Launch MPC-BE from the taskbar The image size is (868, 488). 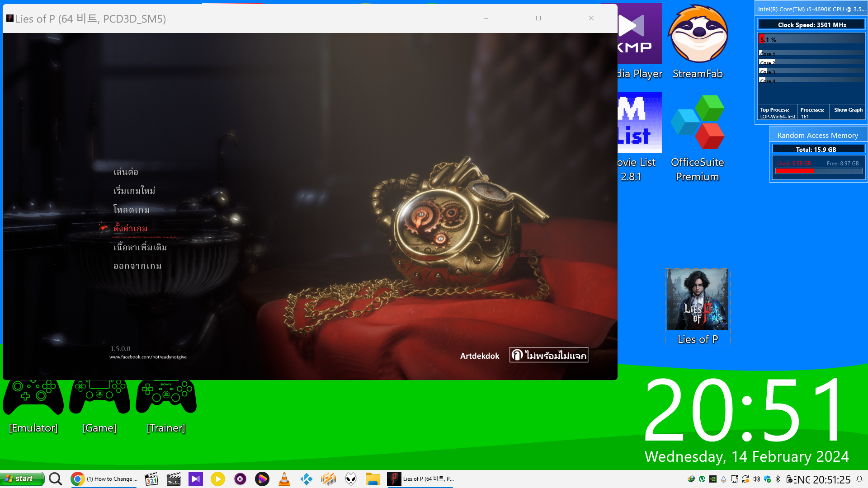pos(174,479)
